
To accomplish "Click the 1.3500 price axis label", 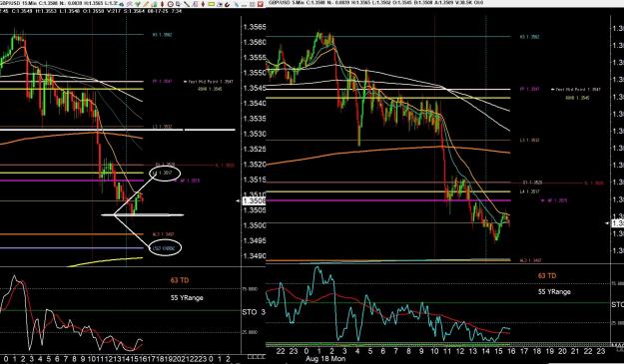I will [x=255, y=225].
